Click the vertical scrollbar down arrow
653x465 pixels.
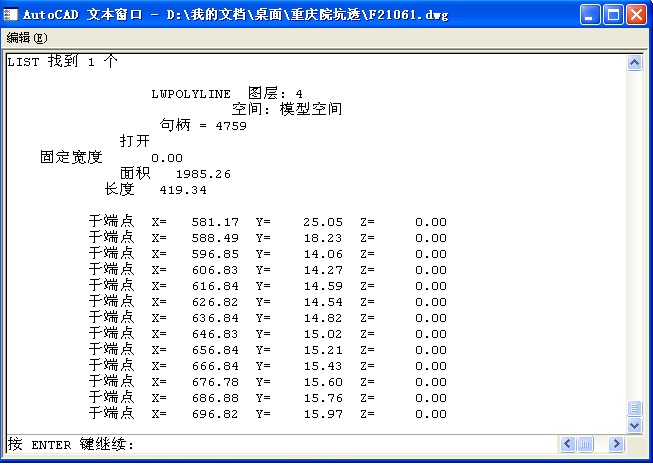634,425
